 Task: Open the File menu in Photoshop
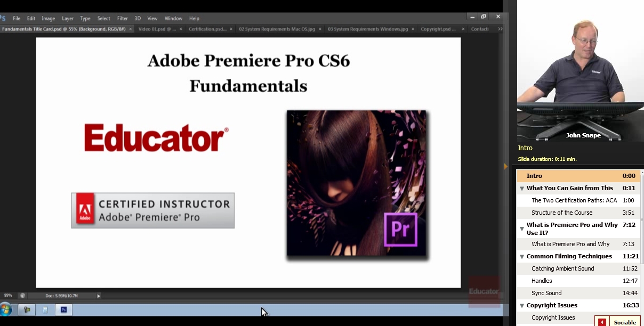[x=17, y=18]
